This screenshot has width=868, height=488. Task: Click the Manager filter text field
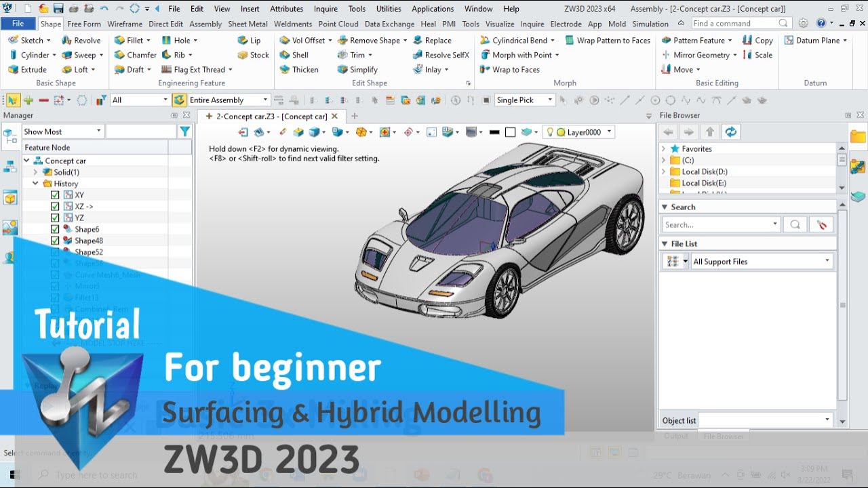click(140, 131)
